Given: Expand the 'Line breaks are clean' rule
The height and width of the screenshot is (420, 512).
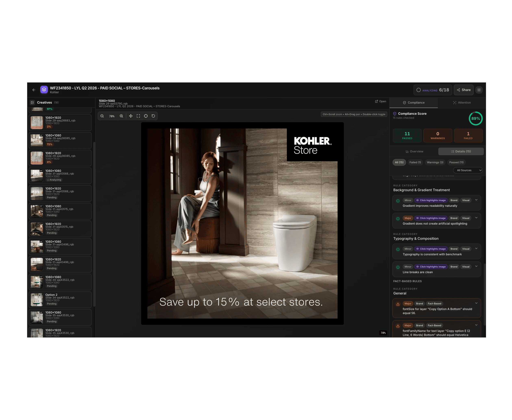Looking at the screenshot, I should tap(476, 266).
